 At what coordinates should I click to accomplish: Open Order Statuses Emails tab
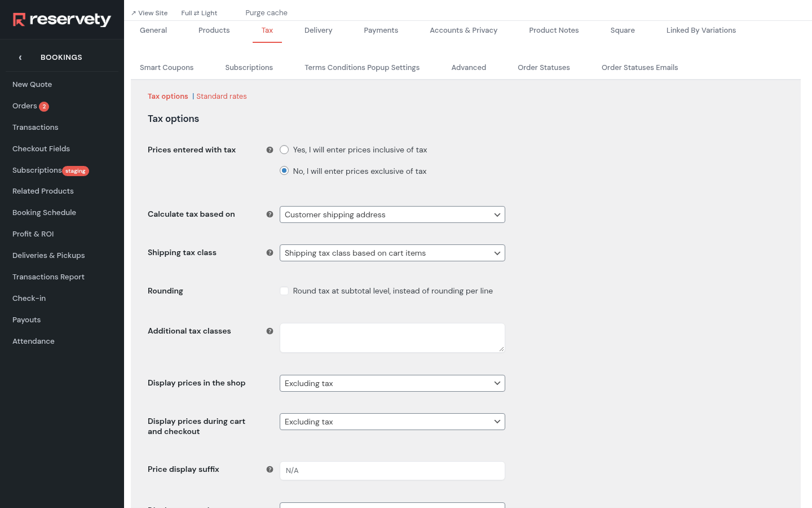(x=640, y=68)
